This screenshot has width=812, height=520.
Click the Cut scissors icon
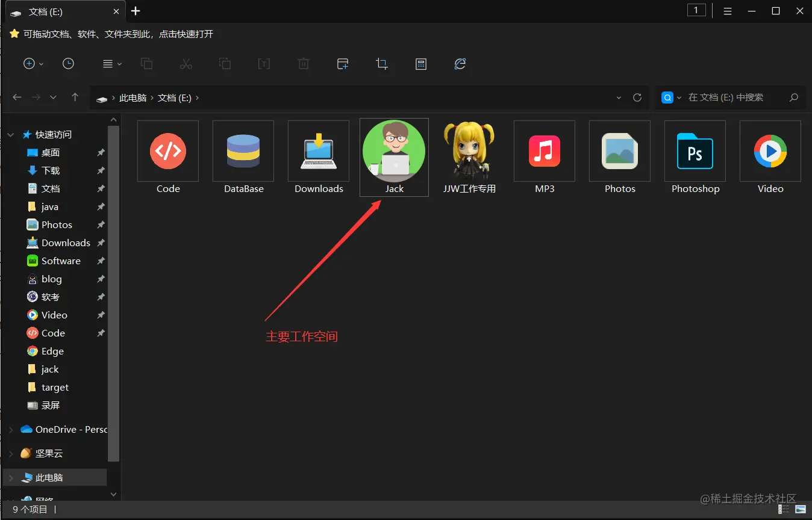186,64
